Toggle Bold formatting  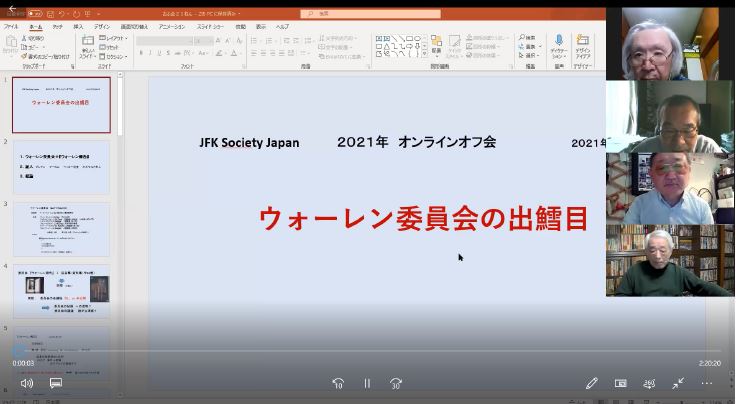[141, 53]
